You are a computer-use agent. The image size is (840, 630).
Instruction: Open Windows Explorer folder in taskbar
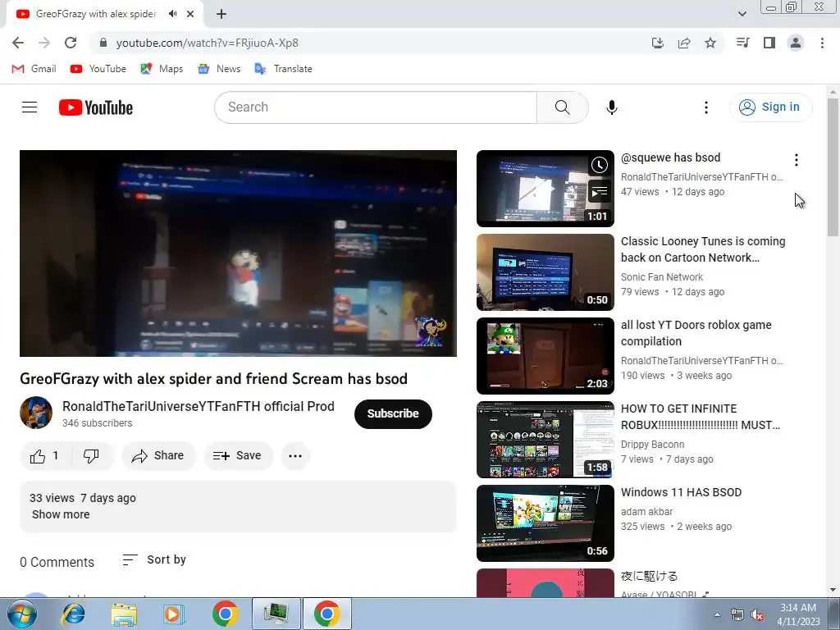pos(125,614)
